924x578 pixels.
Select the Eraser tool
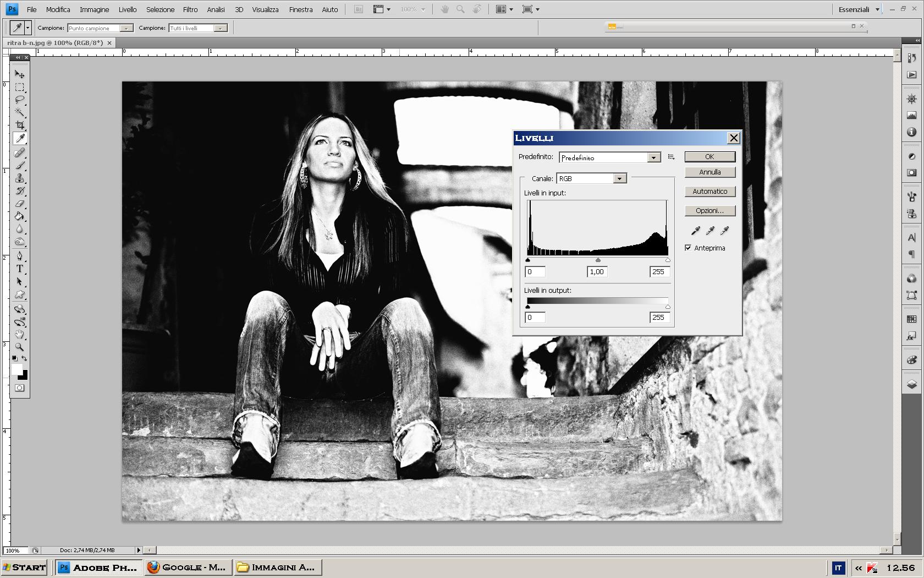(x=20, y=203)
